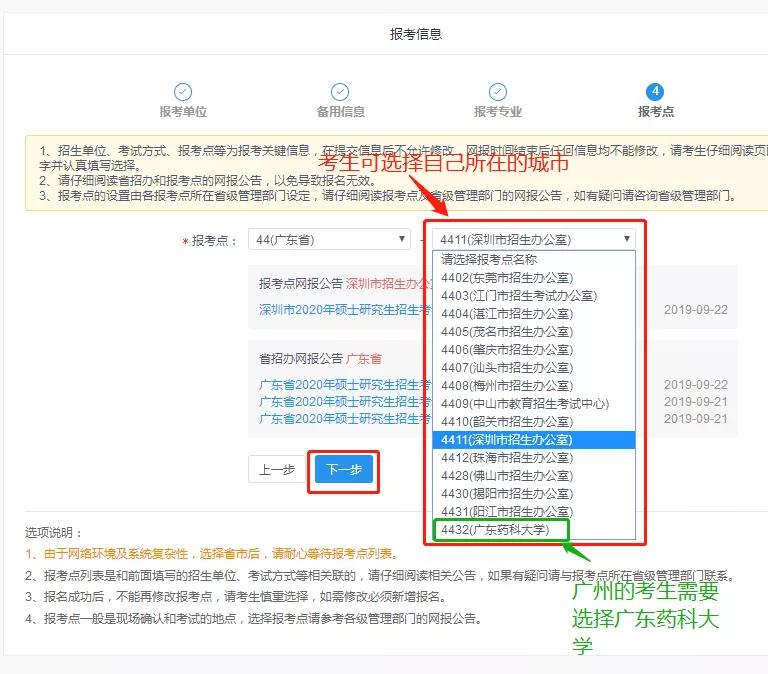
Task: Click the 上一步 previous step button
Action: (x=277, y=469)
